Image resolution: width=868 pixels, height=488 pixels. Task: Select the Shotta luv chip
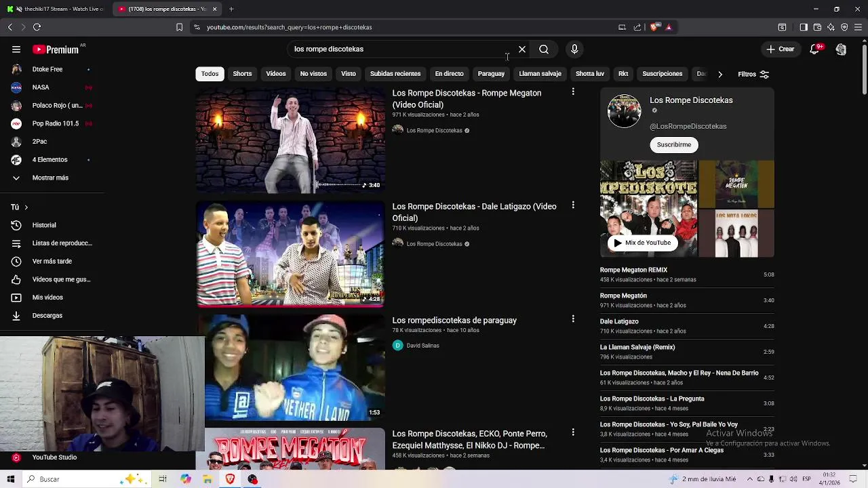589,74
